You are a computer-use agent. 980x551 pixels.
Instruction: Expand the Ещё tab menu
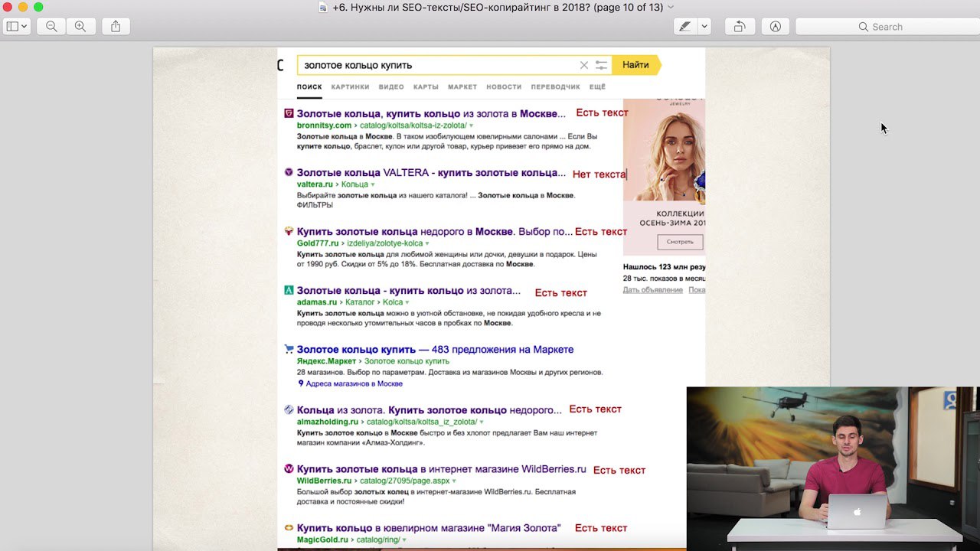[x=597, y=87]
